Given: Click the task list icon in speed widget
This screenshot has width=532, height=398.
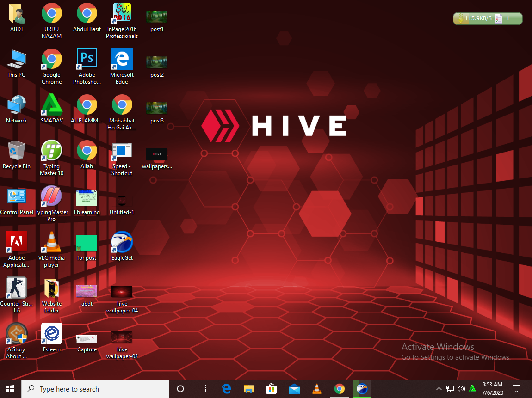Looking at the screenshot, I should click(x=498, y=18).
